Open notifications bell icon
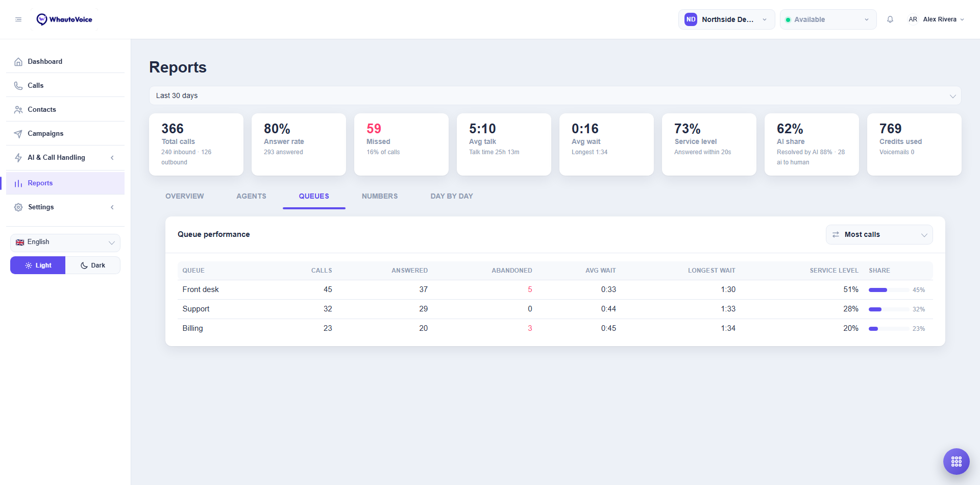The width and height of the screenshot is (980, 485). [890, 19]
